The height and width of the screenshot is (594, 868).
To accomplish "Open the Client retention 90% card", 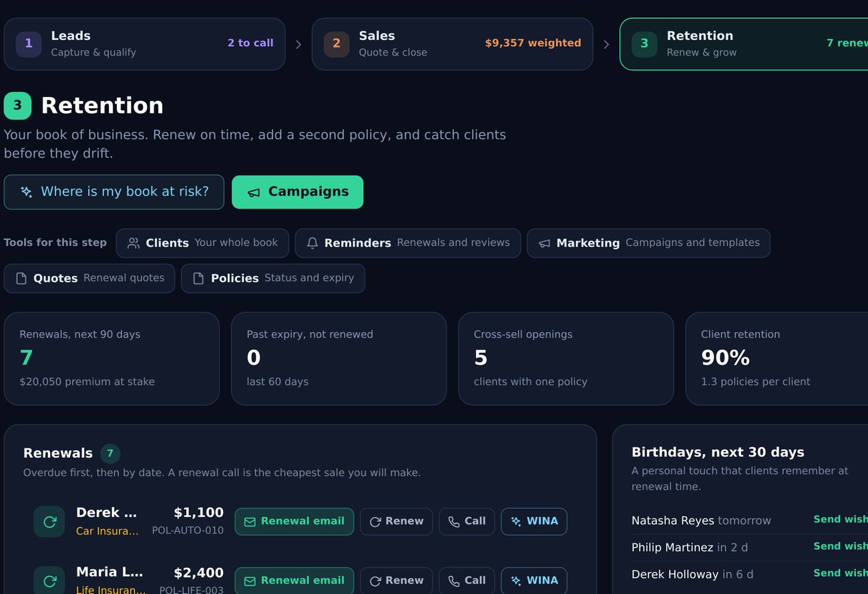I will [777, 359].
